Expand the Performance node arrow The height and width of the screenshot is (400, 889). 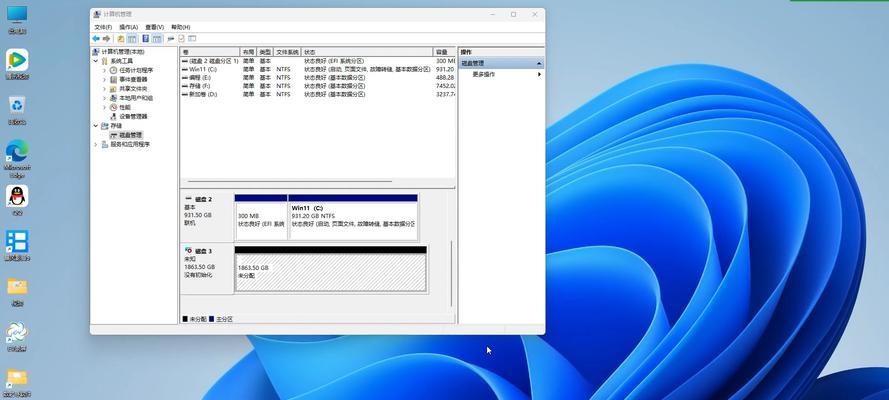tap(104, 107)
